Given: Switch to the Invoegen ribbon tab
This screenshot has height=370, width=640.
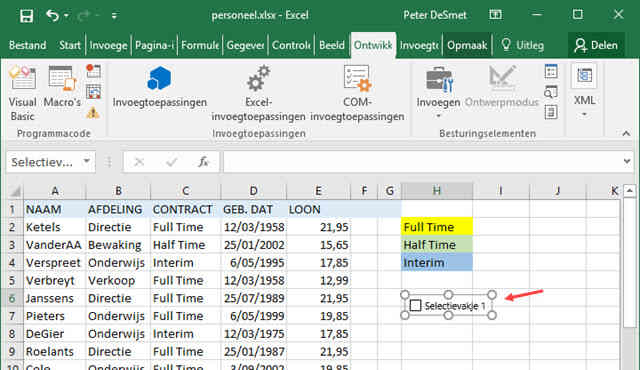Looking at the screenshot, I should 108,45.
